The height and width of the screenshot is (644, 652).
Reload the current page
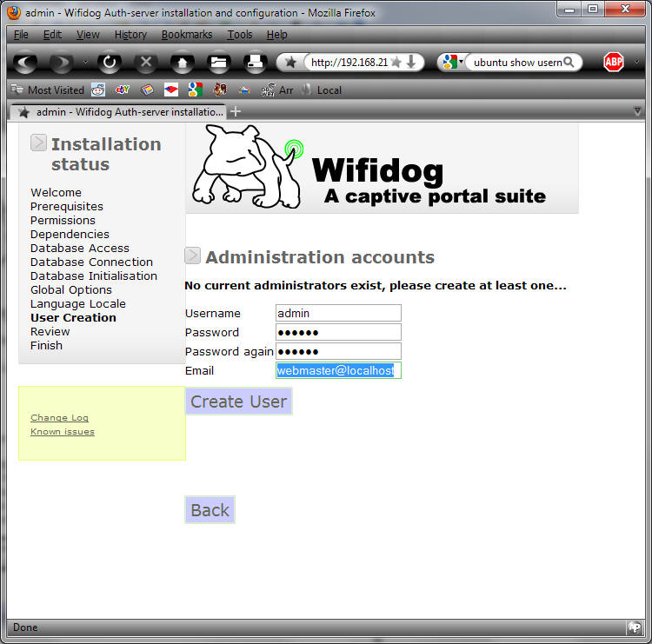[110, 63]
